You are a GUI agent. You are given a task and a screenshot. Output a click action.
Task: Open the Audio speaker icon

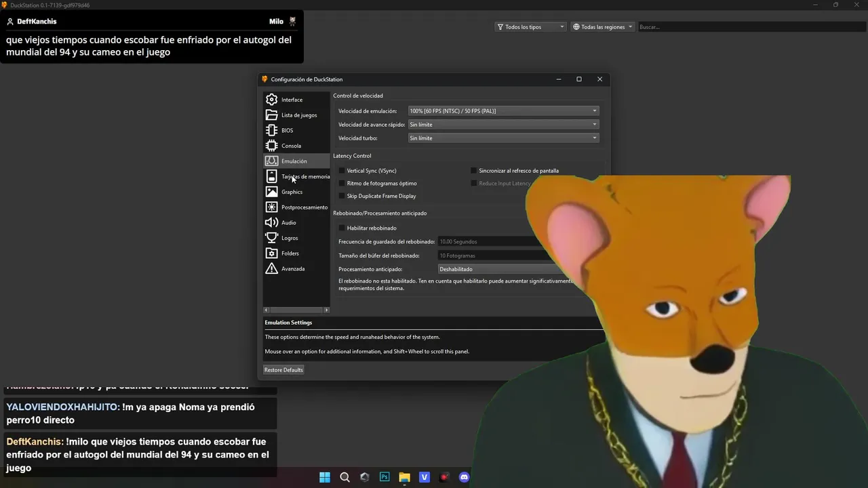tap(271, 222)
